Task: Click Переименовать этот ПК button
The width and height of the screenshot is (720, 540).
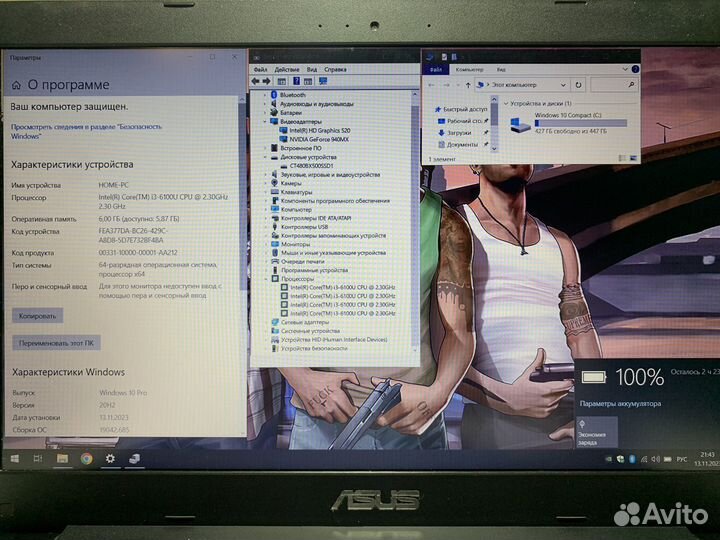Action: pos(56,343)
